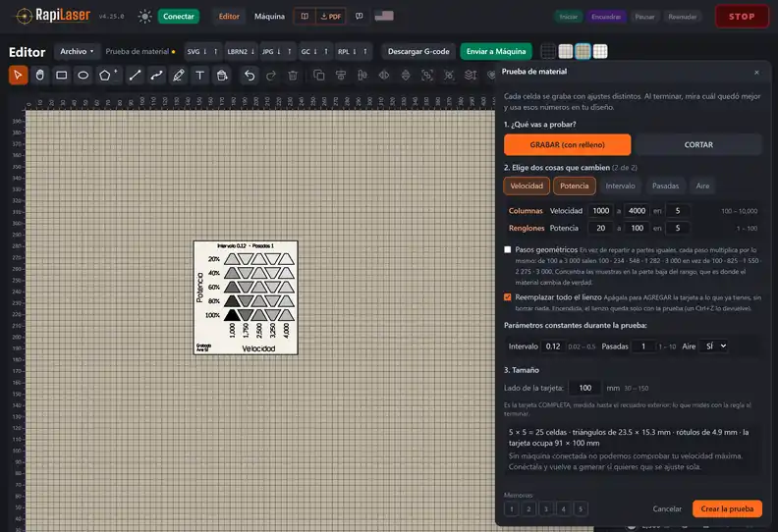
Task: Choose the selected tan grid canvas swatch
Action: coord(583,51)
